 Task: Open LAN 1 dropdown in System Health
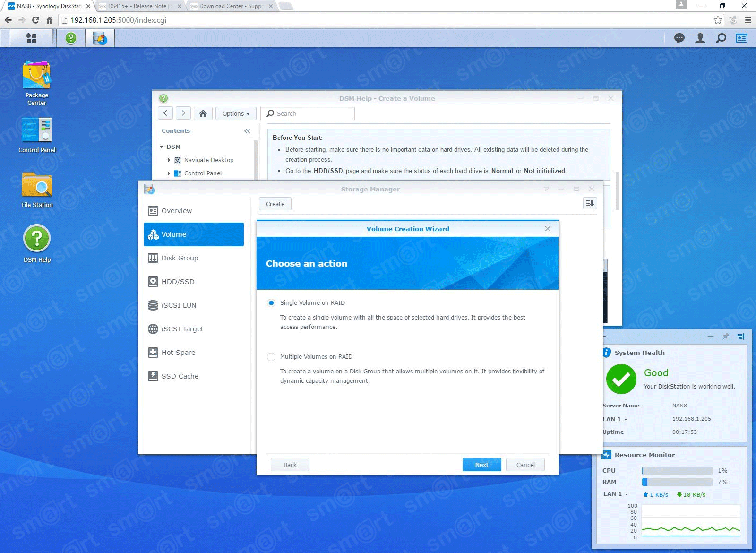click(615, 419)
